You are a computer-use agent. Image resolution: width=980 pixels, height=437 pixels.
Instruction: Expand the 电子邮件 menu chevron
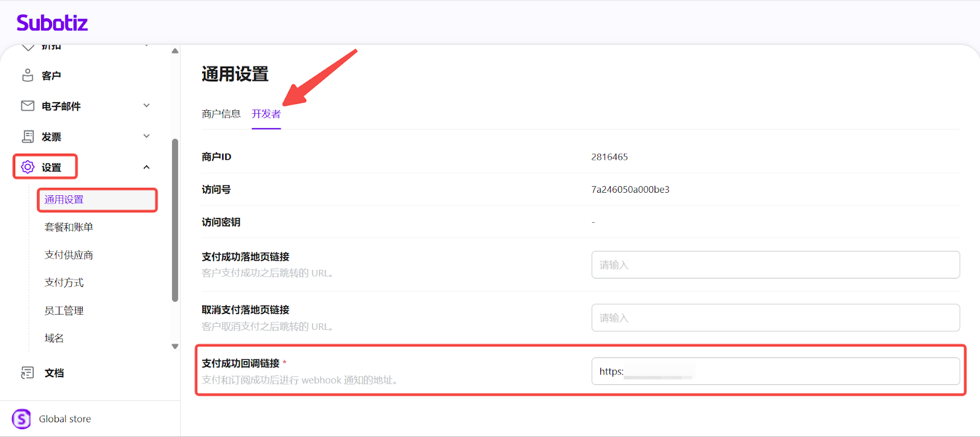[x=146, y=105]
